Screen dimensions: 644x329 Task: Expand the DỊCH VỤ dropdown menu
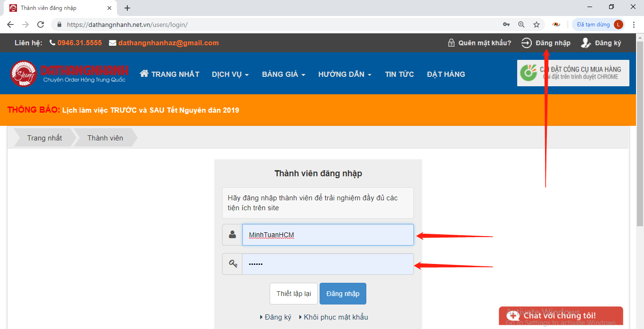point(230,74)
